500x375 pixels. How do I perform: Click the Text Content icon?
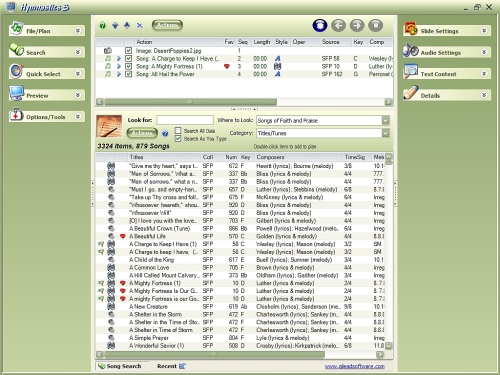pos(410,72)
